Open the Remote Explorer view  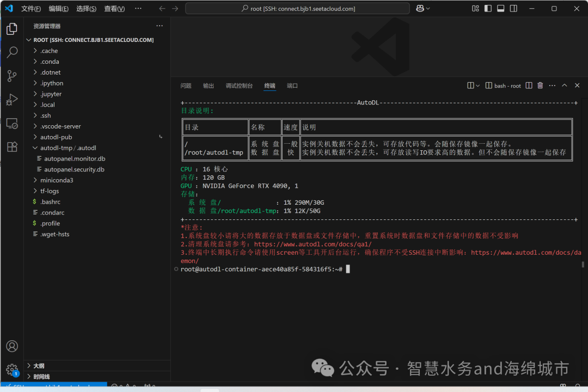click(12, 124)
